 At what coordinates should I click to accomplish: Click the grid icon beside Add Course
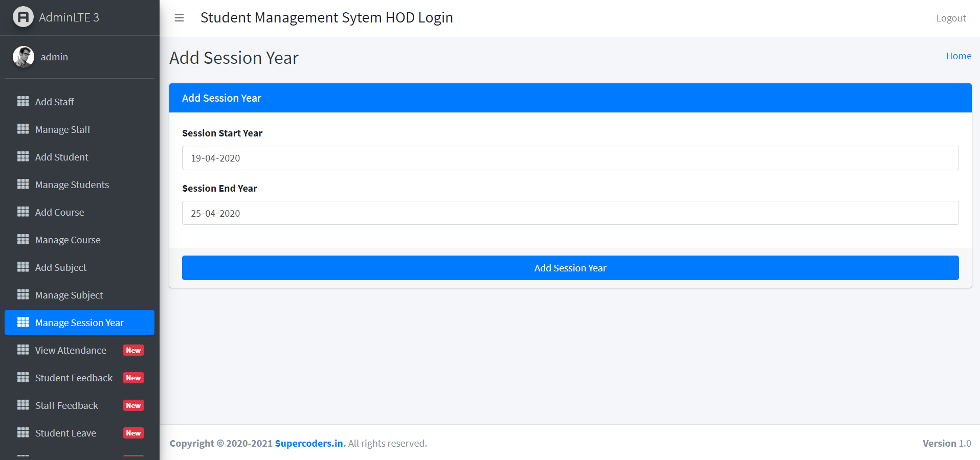(x=23, y=212)
